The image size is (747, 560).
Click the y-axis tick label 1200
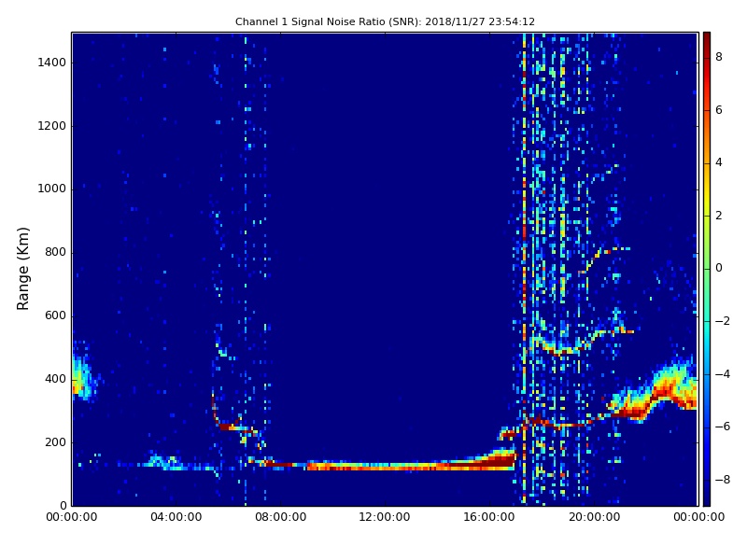pos(51,126)
